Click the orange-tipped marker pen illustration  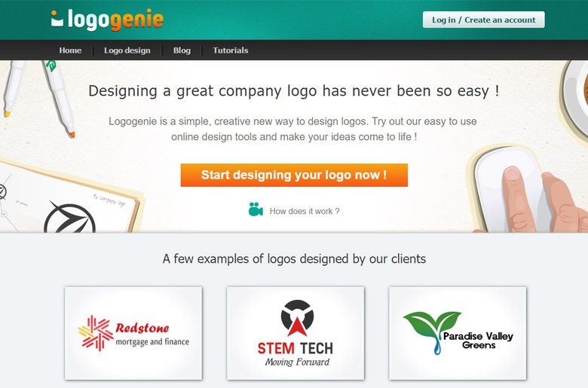click(60, 99)
